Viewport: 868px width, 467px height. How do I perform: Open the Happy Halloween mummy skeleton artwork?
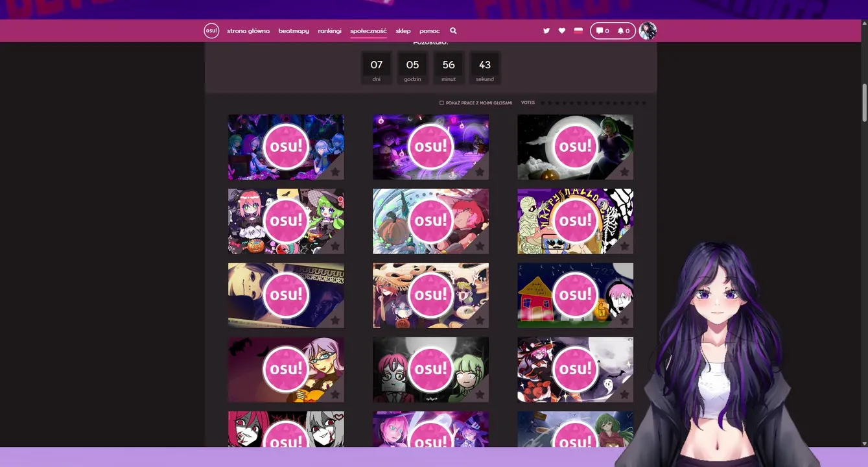click(575, 221)
